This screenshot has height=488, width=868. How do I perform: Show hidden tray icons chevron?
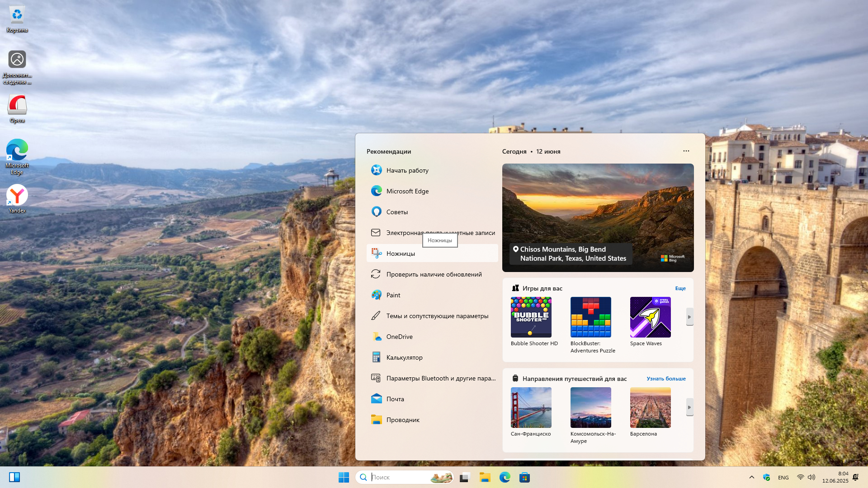click(x=751, y=477)
